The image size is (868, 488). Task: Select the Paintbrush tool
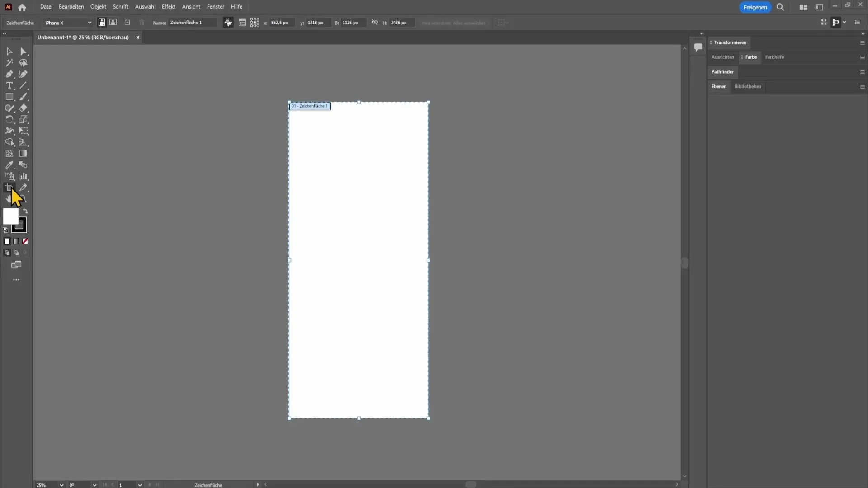coord(24,97)
